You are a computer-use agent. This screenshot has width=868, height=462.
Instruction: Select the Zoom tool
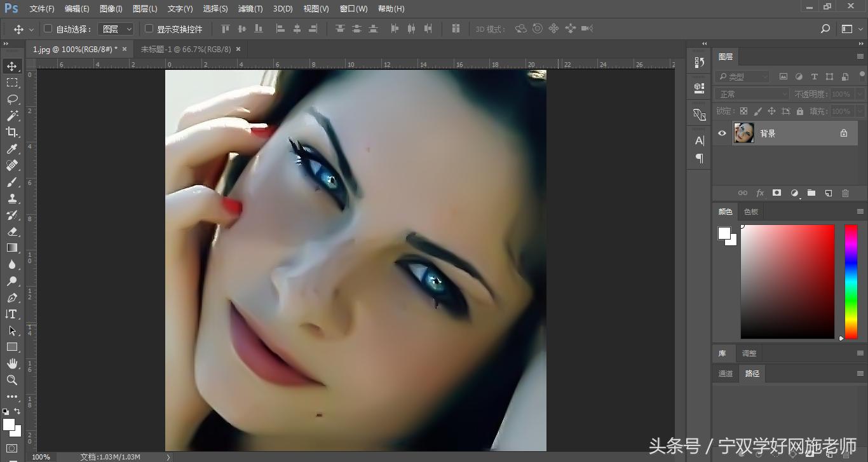pos(13,380)
